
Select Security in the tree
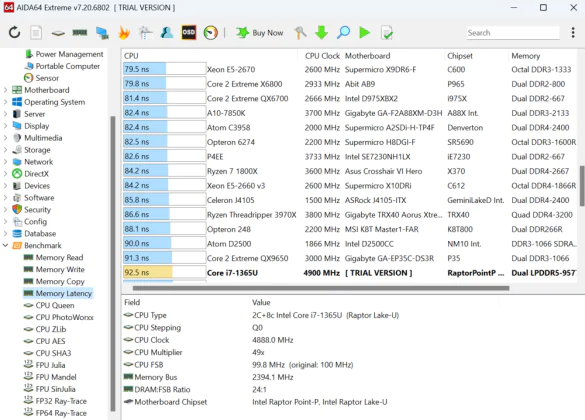pyautogui.click(x=31, y=210)
